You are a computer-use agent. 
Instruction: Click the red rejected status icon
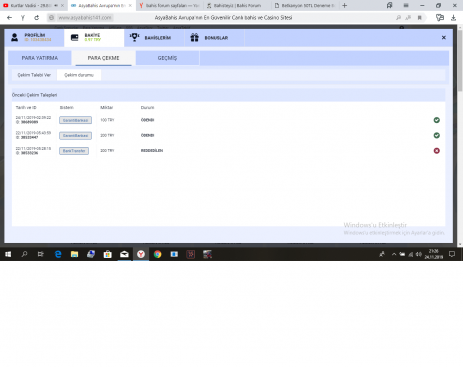[x=437, y=151]
